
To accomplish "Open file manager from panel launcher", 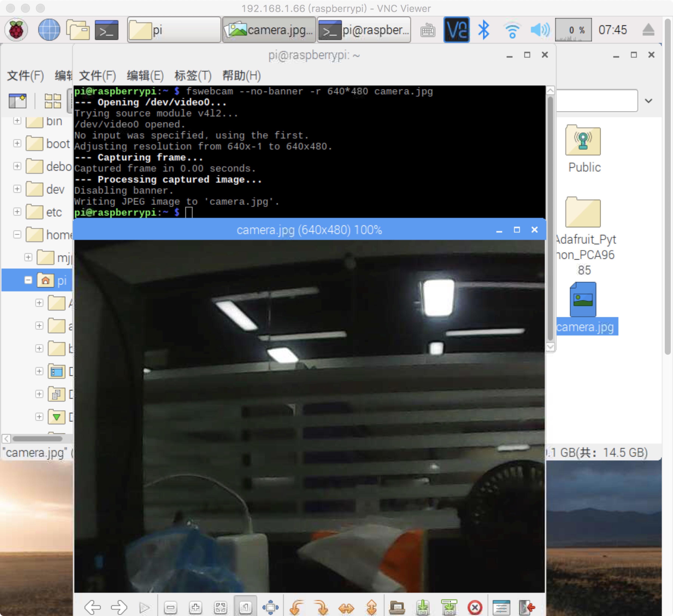I will pos(78,30).
